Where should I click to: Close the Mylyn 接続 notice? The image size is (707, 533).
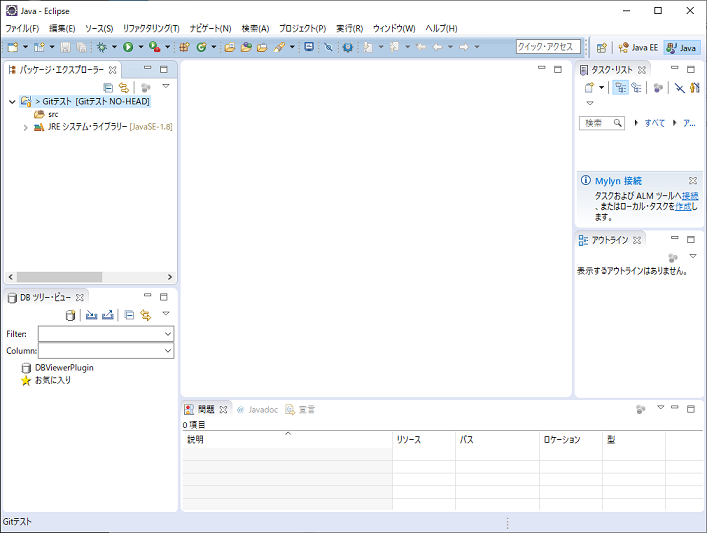click(x=693, y=180)
